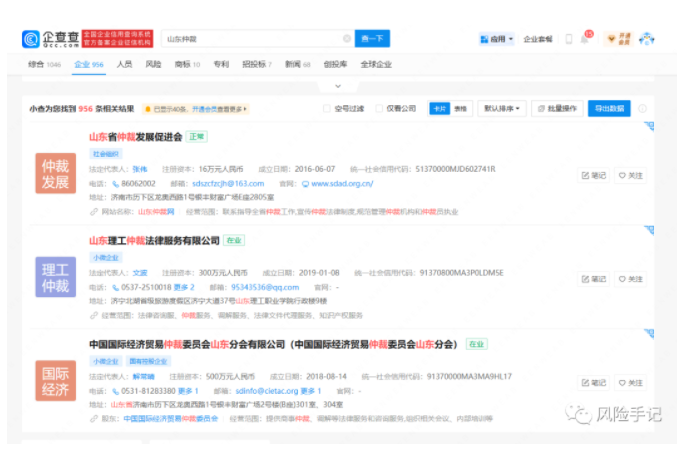Image resolution: width=677 pixels, height=452 pixels.
Task: Follow 山东理工仲裁法律服务有限公司
Action: [x=630, y=279]
